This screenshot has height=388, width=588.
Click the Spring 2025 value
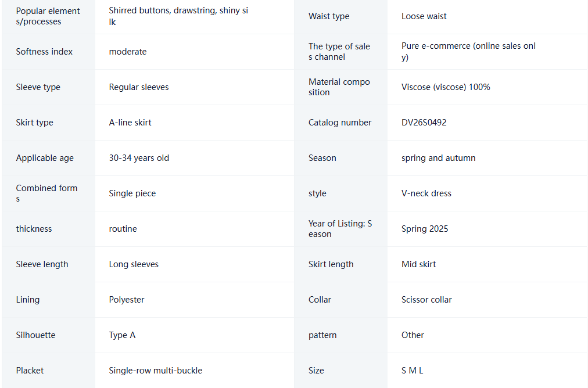425,229
